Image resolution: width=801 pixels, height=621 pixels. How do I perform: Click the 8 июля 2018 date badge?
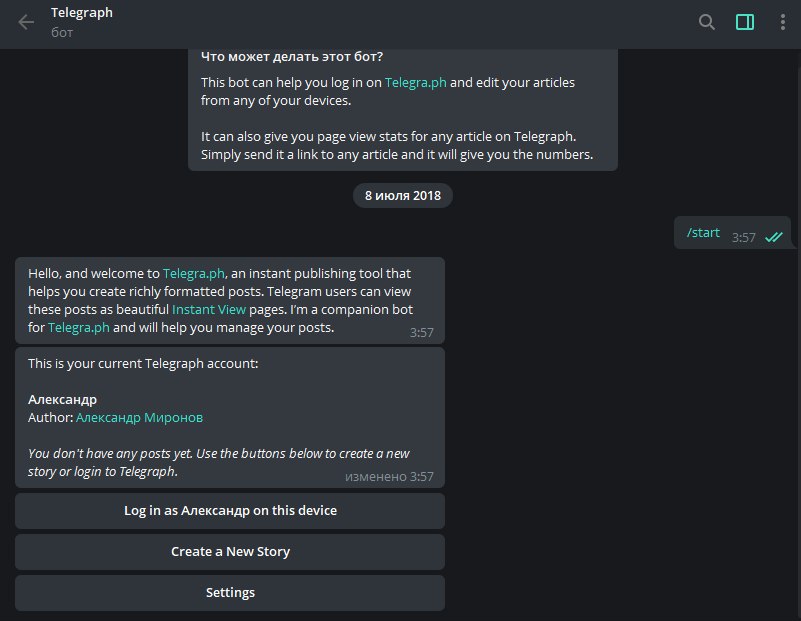coord(403,196)
